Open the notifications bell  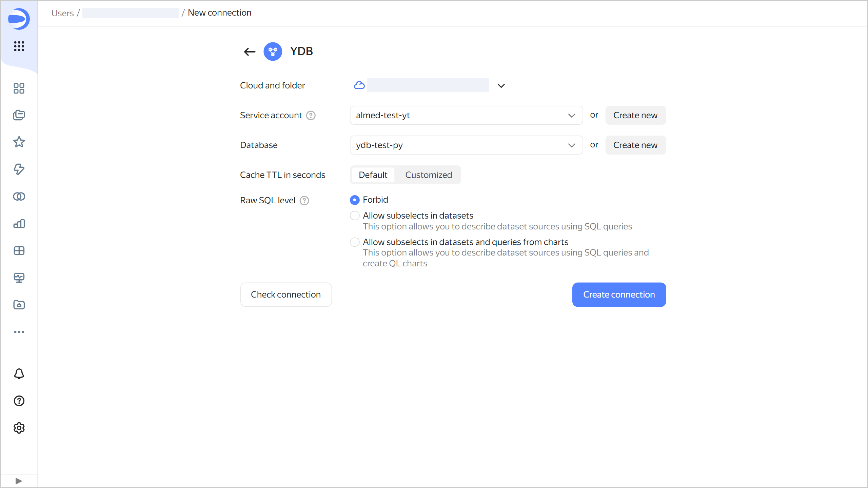click(19, 373)
